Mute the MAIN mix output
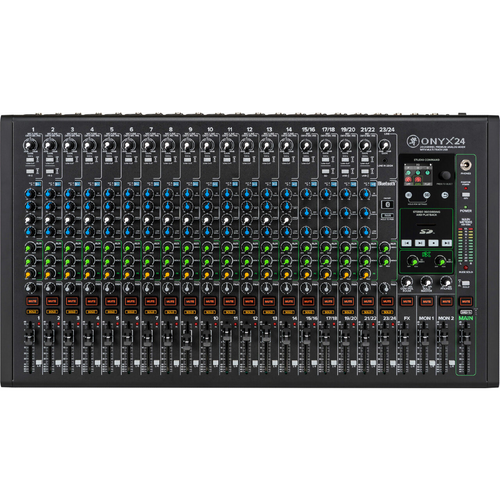 tap(466, 301)
